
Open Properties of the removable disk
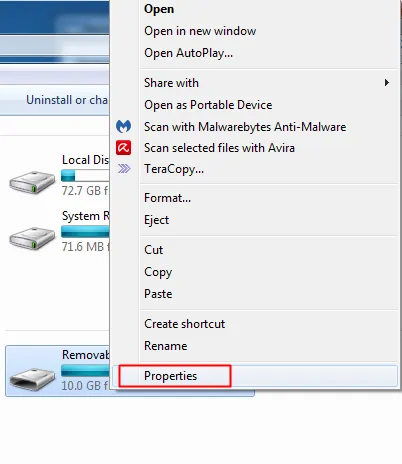coord(170,376)
